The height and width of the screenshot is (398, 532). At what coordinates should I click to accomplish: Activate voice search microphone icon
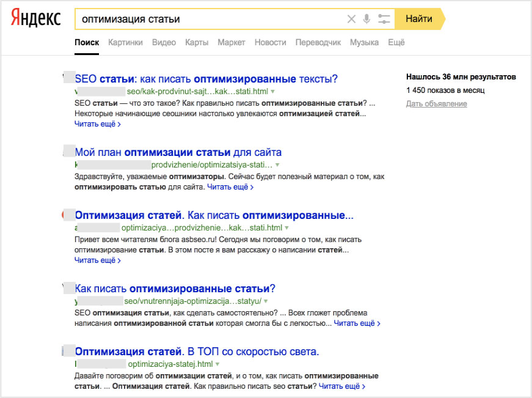click(366, 19)
